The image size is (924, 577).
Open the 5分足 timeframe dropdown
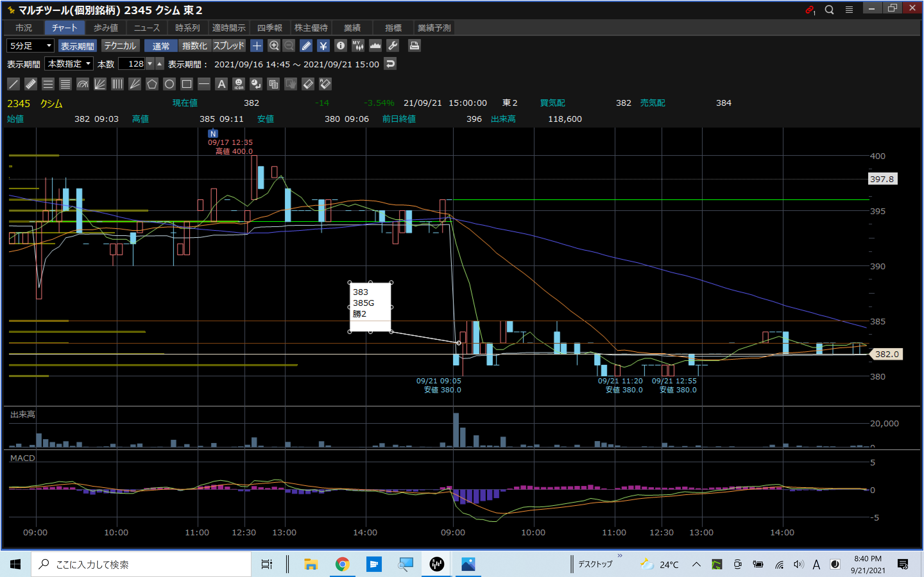30,46
